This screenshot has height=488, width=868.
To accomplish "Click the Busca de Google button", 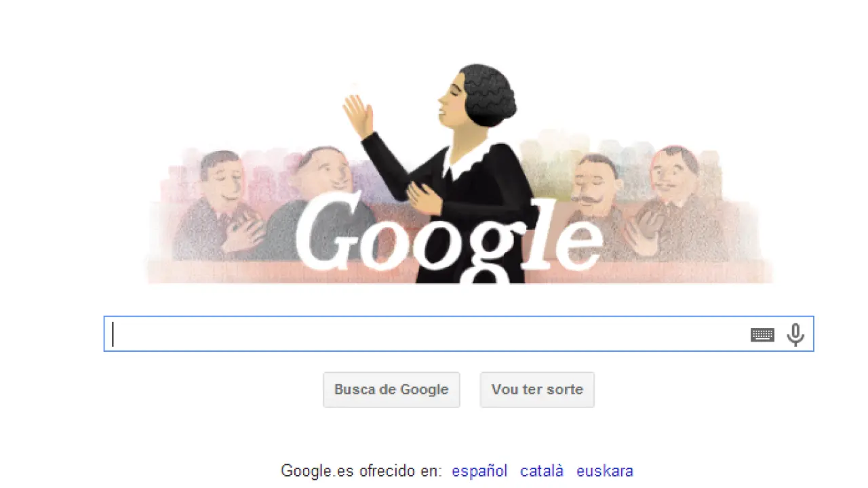I will coord(391,390).
